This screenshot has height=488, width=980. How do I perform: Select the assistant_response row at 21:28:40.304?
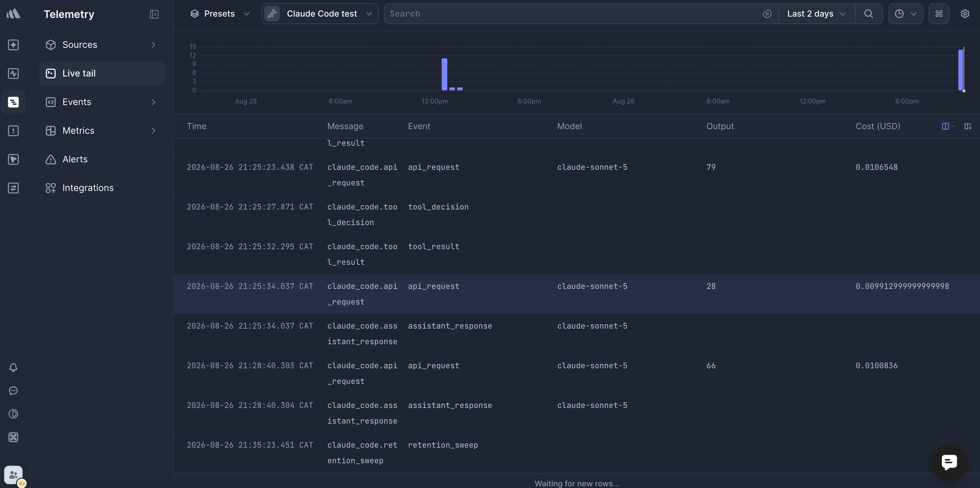click(576, 413)
